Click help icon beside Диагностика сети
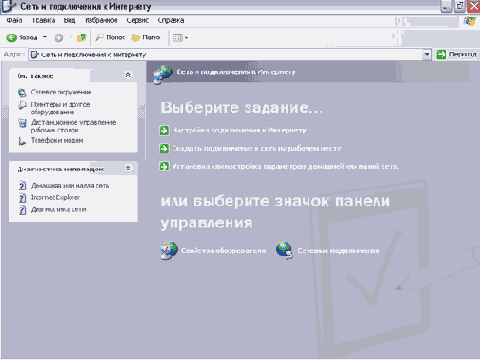Screen dimensions: 480x360 tap(22, 210)
